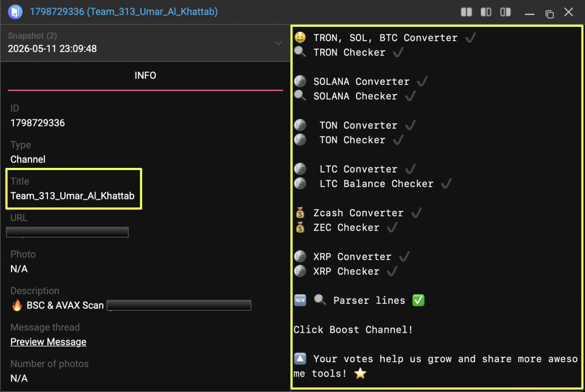Click the window title 1798729336 (Team_313_Umar_Al_Khattab)
The width and height of the screenshot is (585, 392).
tap(124, 12)
